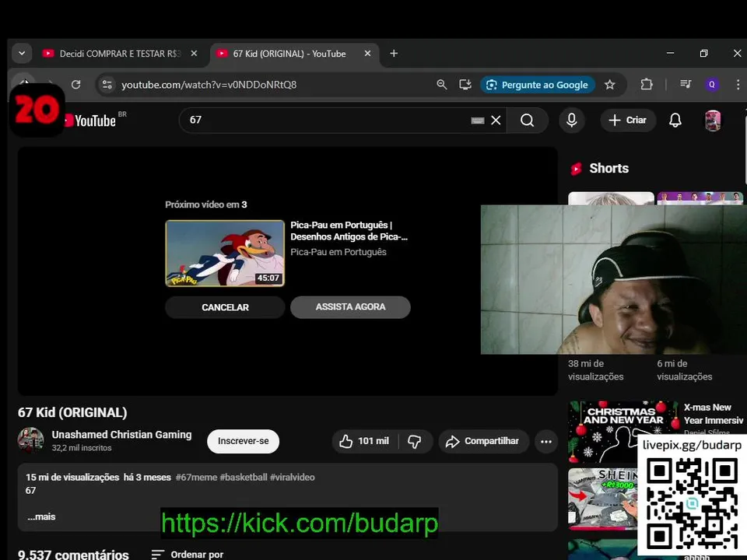The image size is (747, 560).
Task: Clear the search query with the X
Action: click(x=496, y=120)
